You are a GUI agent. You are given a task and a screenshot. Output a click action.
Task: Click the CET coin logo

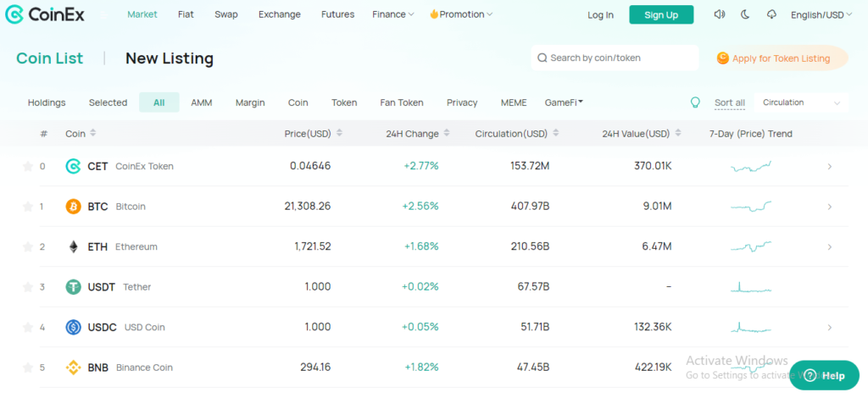point(73,166)
